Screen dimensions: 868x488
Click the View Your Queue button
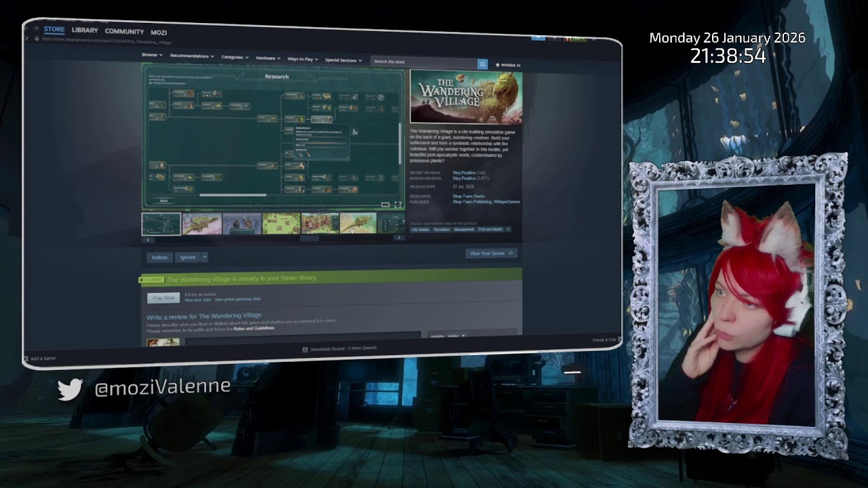pos(492,253)
